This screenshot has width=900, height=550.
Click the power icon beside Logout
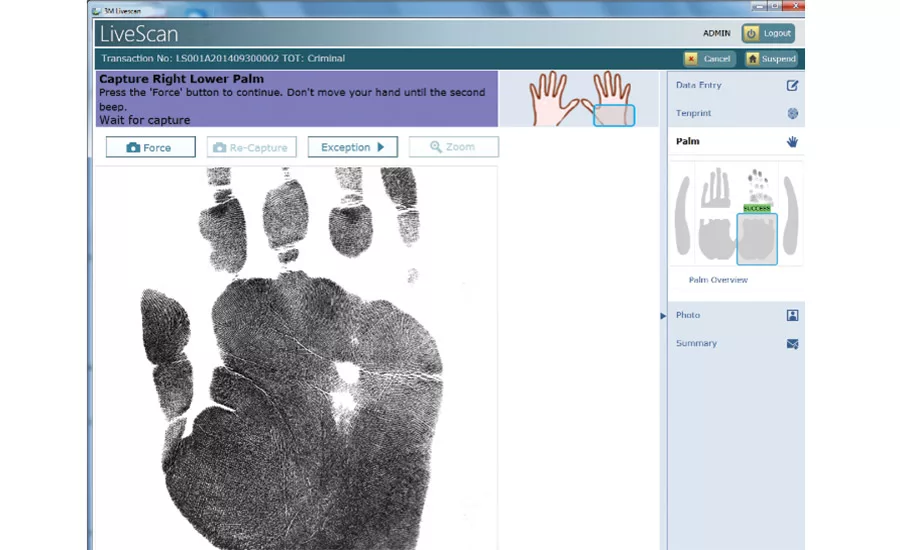point(751,33)
